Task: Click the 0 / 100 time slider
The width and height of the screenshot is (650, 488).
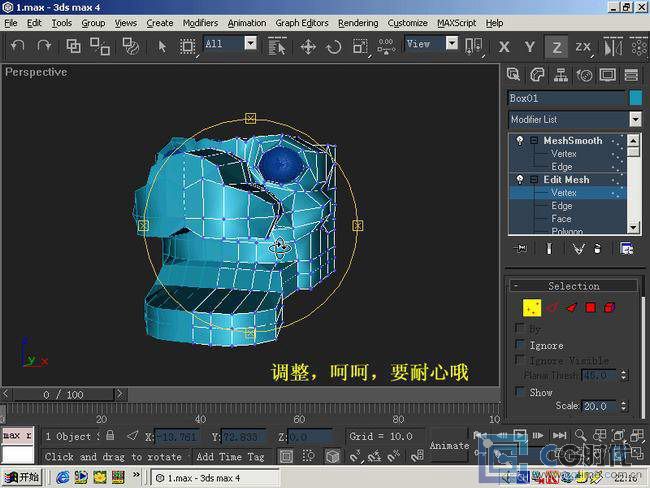Action: click(63, 394)
